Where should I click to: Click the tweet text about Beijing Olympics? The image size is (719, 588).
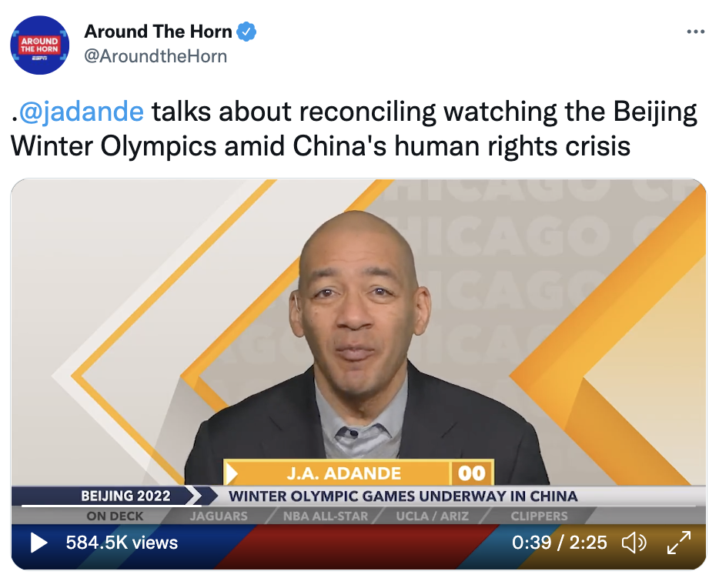354,129
